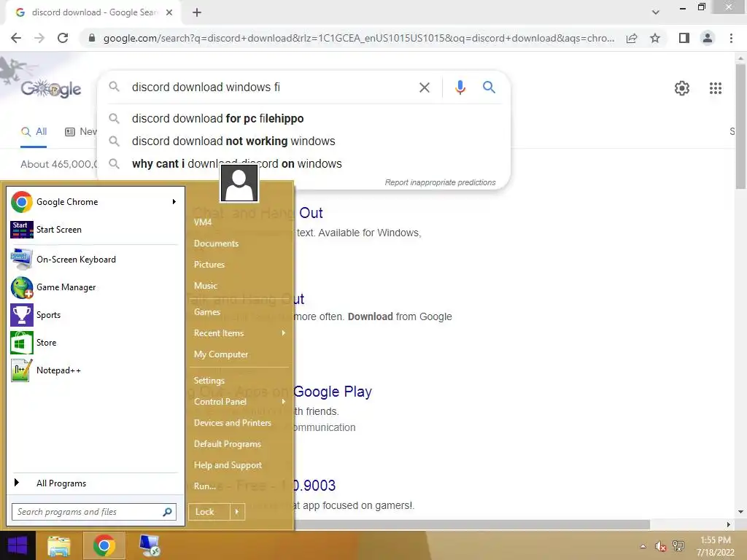Click the padlock site info icon
The height and width of the screenshot is (560, 747).
pyautogui.click(x=92, y=38)
